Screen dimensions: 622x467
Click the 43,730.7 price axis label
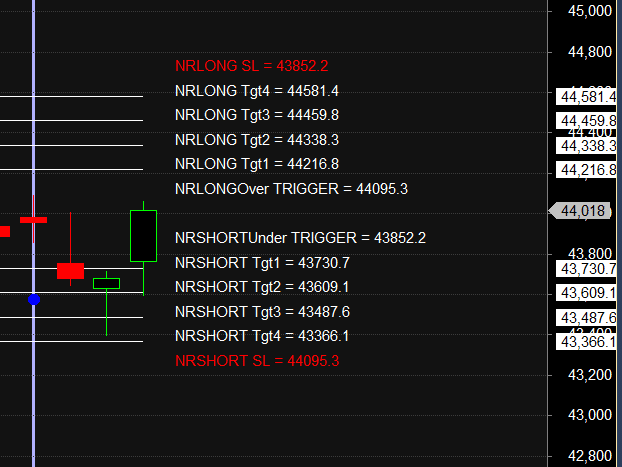pyautogui.click(x=586, y=269)
